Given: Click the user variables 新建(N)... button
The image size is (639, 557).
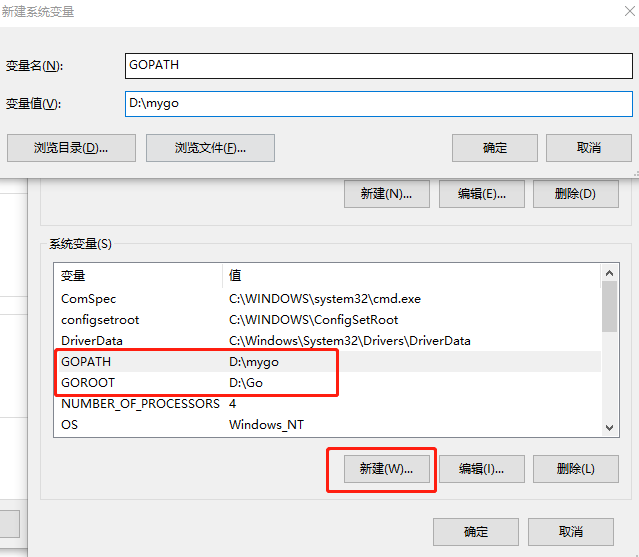Looking at the screenshot, I should click(x=387, y=194).
